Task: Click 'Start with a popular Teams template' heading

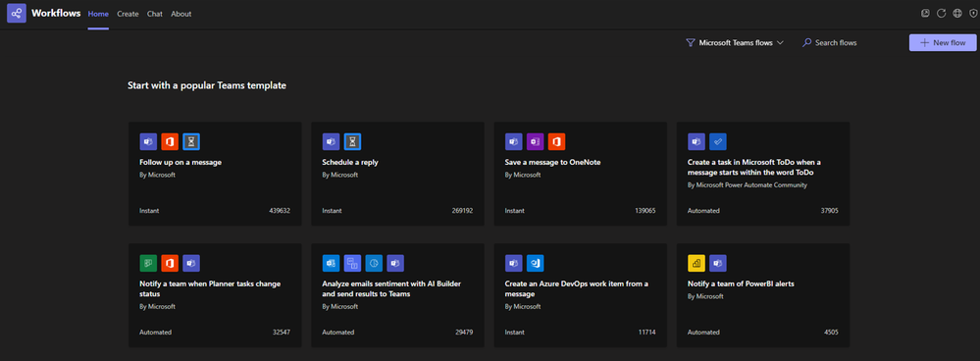Action: coord(207,85)
